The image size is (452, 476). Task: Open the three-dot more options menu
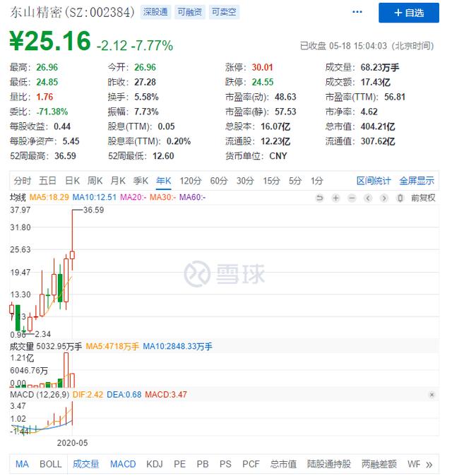point(357,12)
